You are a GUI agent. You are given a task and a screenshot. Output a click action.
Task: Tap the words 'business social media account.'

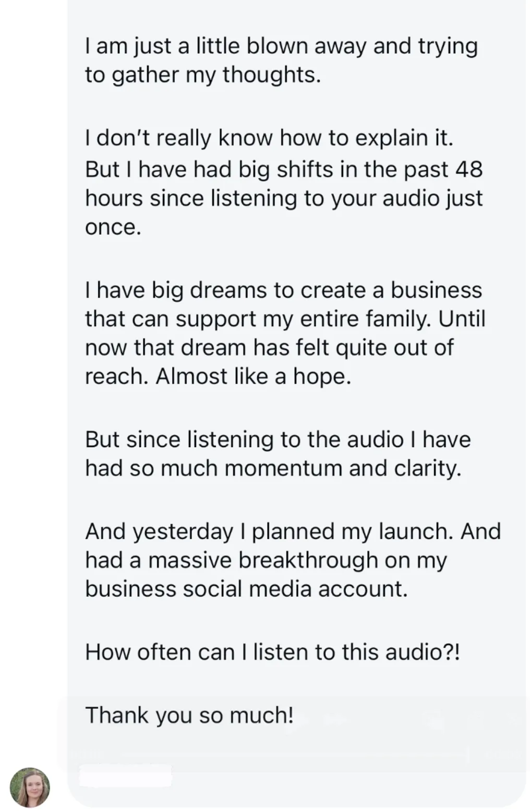click(x=246, y=589)
